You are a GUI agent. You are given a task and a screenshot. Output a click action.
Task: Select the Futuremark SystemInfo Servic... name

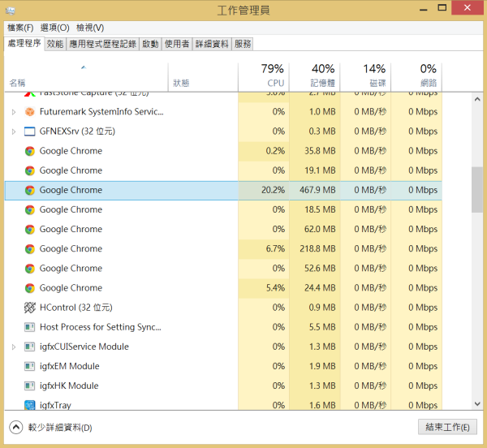point(101,112)
